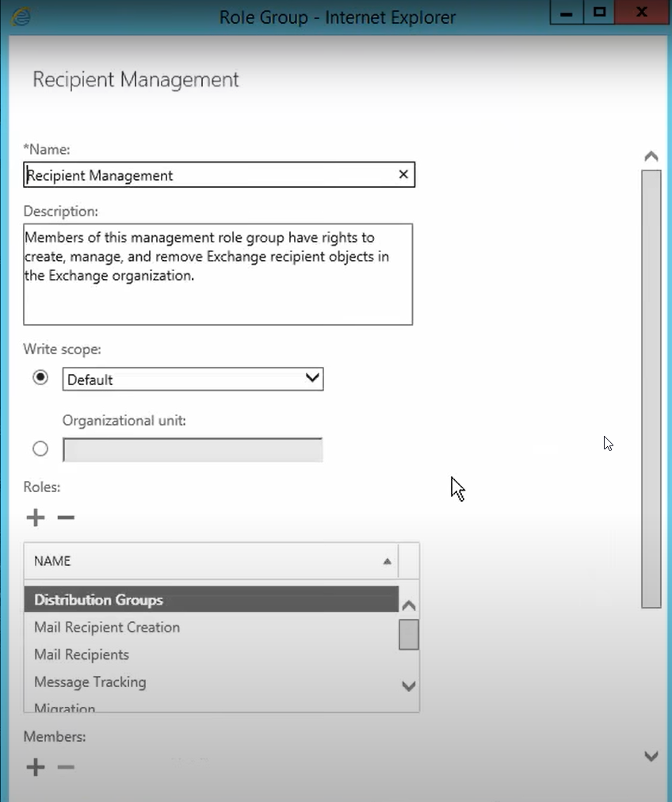Viewport: 672px width, 802px height.
Task: Click the roles list scroll up arrow
Action: 408,606
